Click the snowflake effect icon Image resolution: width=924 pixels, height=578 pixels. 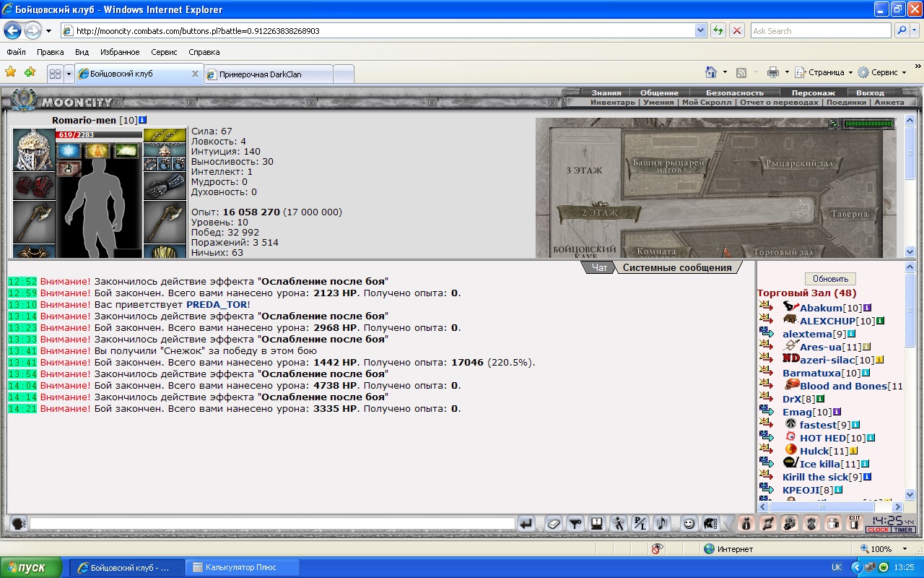[69, 151]
